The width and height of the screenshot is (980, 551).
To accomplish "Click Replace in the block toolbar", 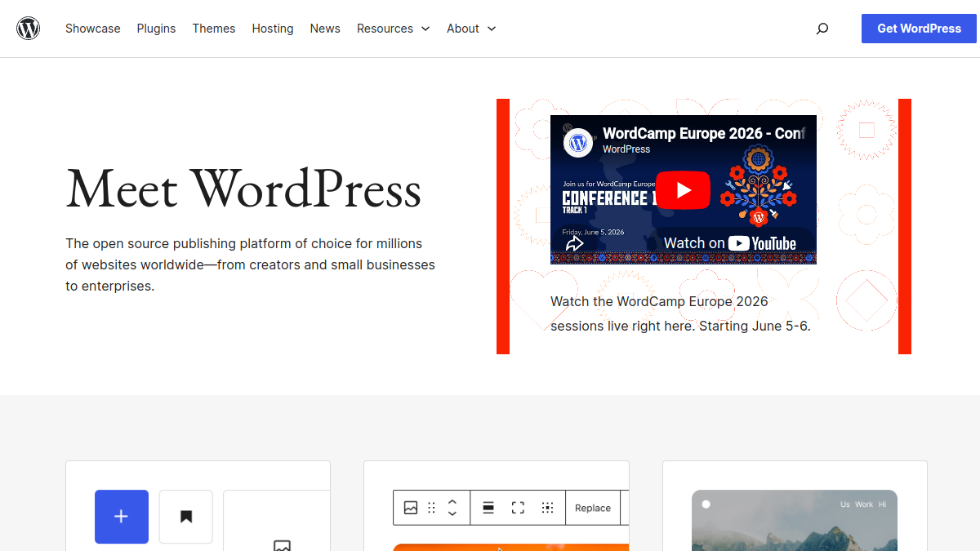I will point(593,508).
